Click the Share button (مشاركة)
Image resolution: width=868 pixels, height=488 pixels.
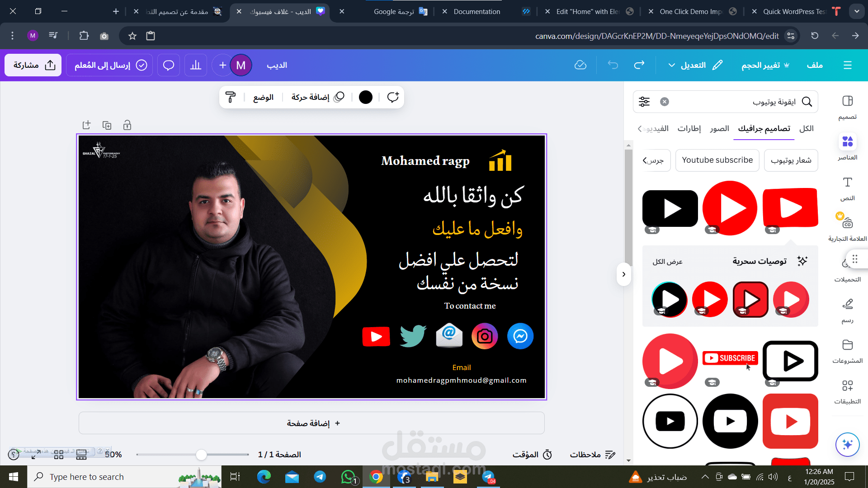coord(33,65)
